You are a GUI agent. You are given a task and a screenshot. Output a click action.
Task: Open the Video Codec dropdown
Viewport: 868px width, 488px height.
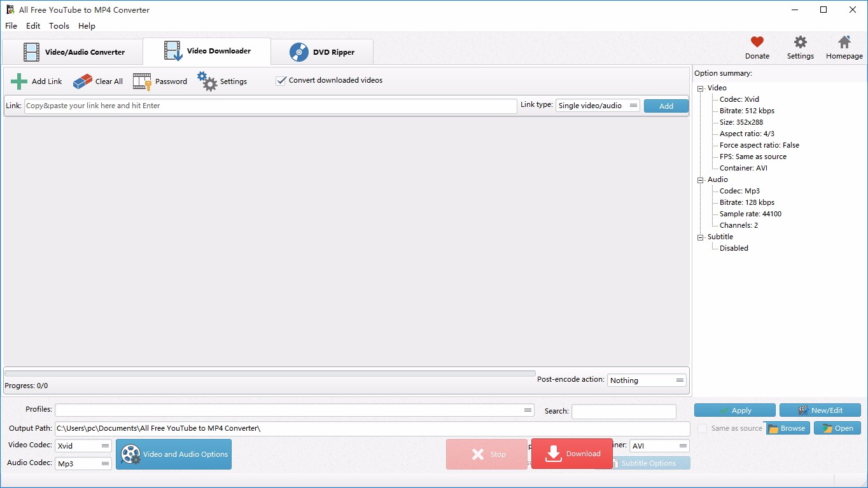[83, 446]
